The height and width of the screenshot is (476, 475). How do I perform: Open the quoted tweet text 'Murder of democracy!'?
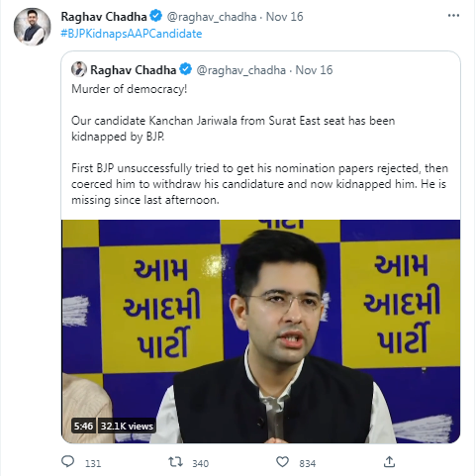point(130,89)
